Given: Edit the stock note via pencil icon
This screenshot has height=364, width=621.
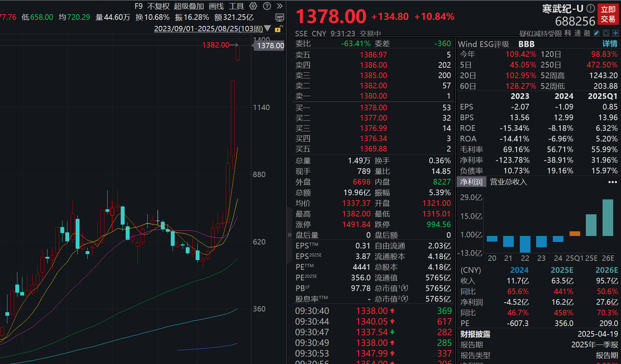Looking at the screenshot, I should (597, 33).
